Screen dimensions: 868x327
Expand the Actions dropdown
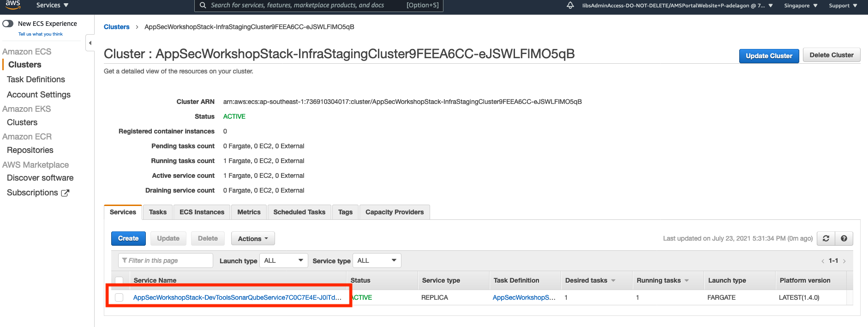(x=253, y=238)
